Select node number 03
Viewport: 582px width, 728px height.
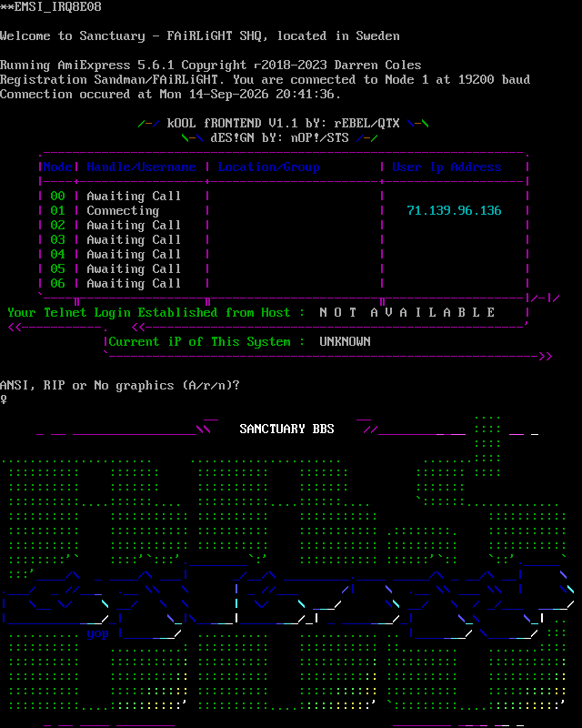(x=57, y=240)
